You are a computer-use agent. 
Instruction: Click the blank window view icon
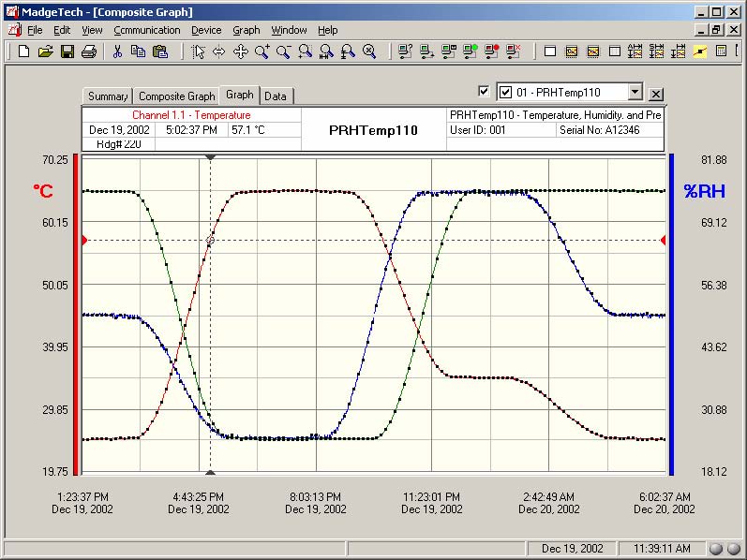[550, 51]
